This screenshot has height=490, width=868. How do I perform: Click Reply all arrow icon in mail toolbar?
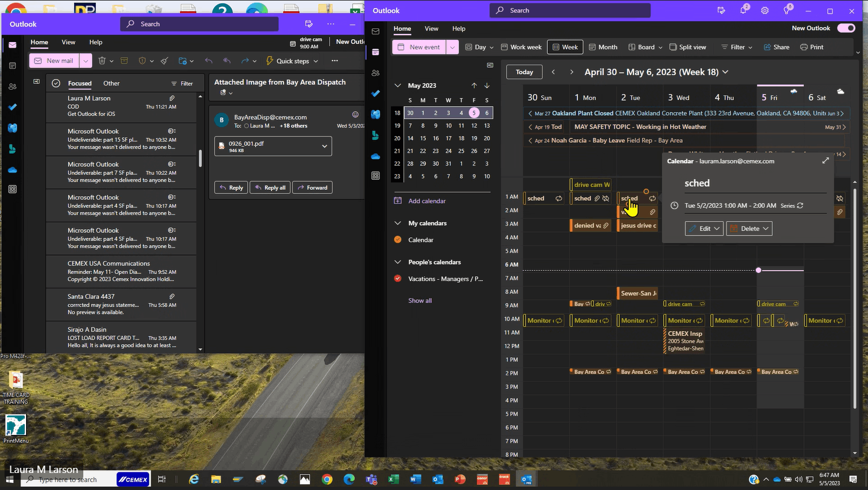[227, 61]
